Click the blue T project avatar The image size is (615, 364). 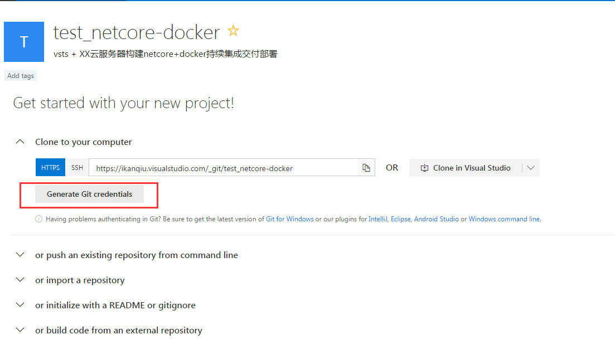24,42
